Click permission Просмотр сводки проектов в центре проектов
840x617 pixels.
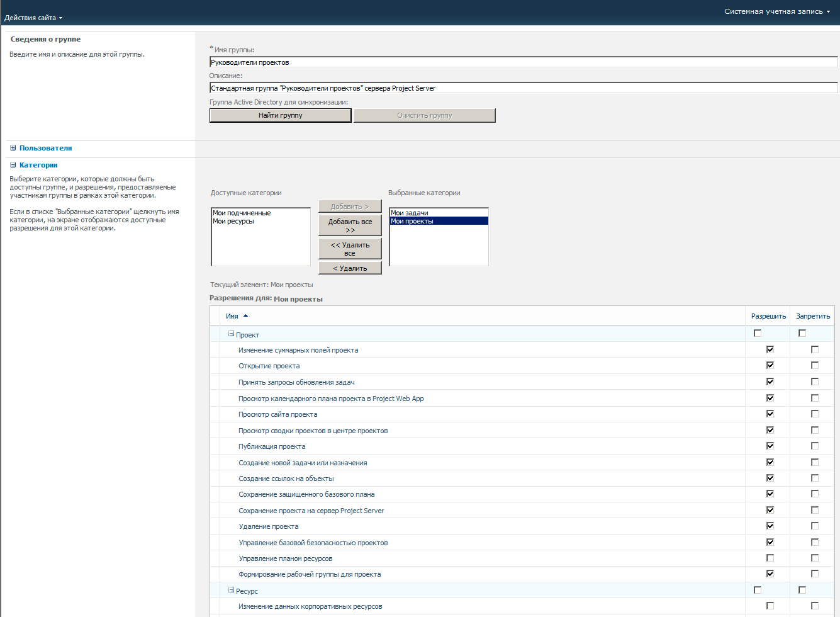313,431
